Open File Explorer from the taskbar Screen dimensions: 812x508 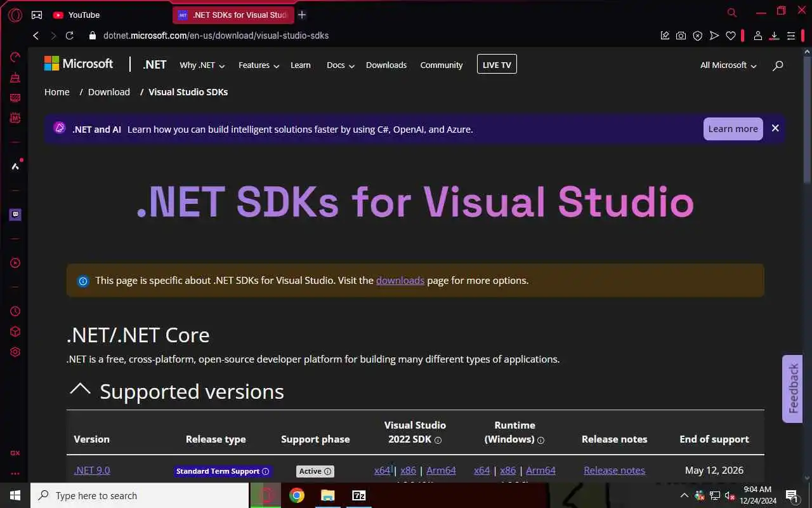(x=327, y=495)
